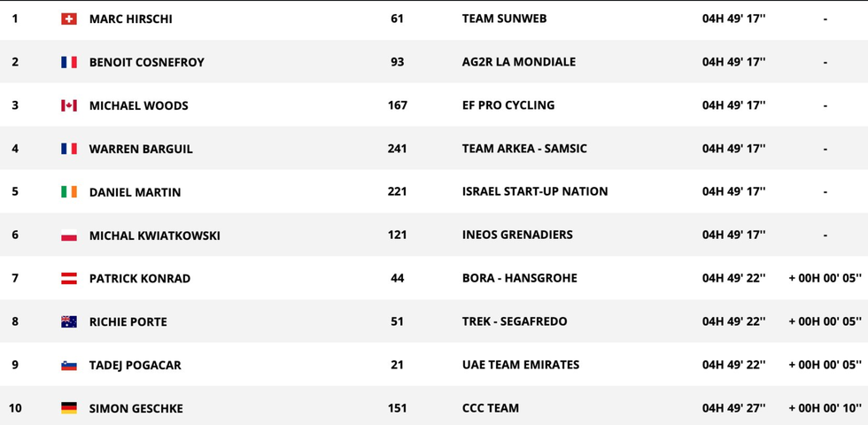The image size is (868, 425).
Task: Click bib number 167 for Michael Woods
Action: (x=398, y=105)
